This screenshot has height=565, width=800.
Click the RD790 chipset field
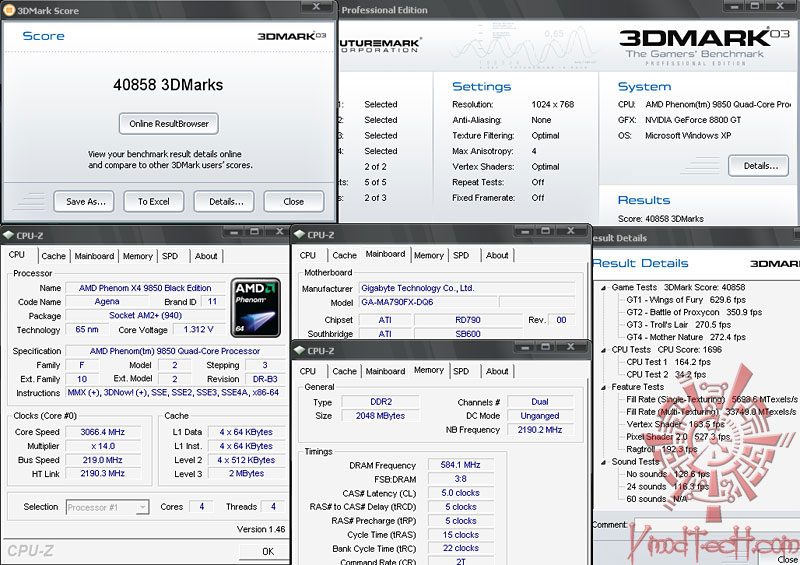[468, 320]
